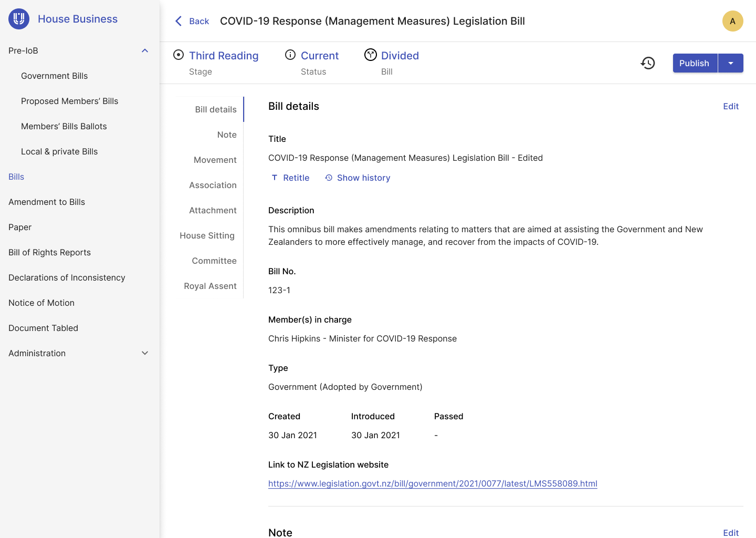Click Retitle to rename the bill
The height and width of the screenshot is (538, 756).
click(x=296, y=178)
